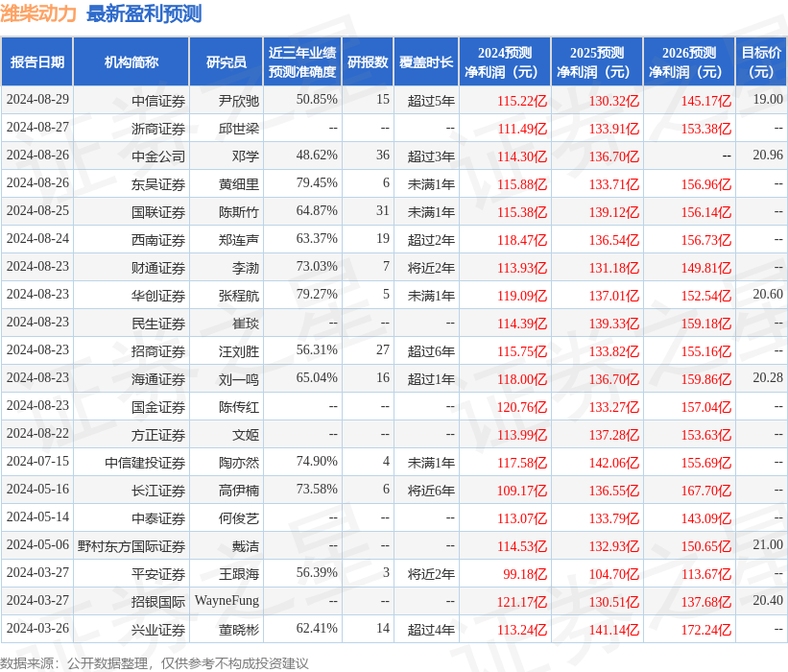Click the 数据来源 disclaimer text
The image size is (788, 672).
click(x=158, y=660)
